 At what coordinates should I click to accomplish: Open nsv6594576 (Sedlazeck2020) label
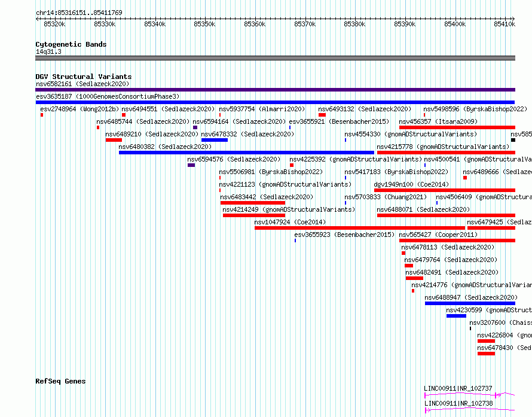[x=234, y=159]
